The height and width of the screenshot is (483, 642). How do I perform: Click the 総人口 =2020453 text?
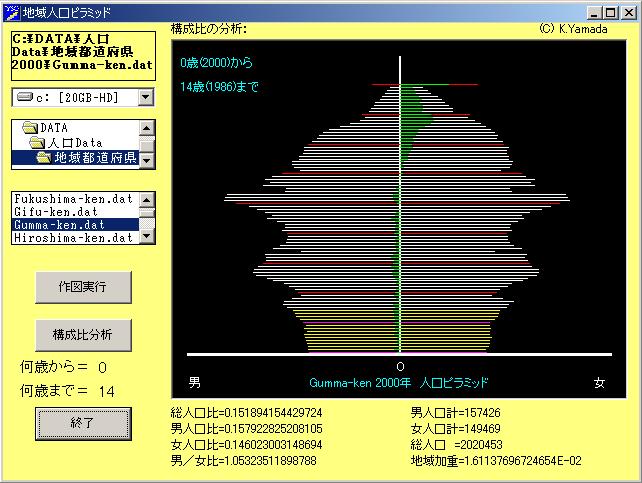click(x=457, y=445)
